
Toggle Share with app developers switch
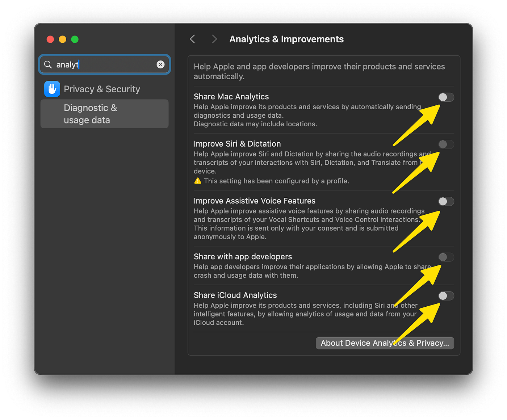[x=446, y=257]
